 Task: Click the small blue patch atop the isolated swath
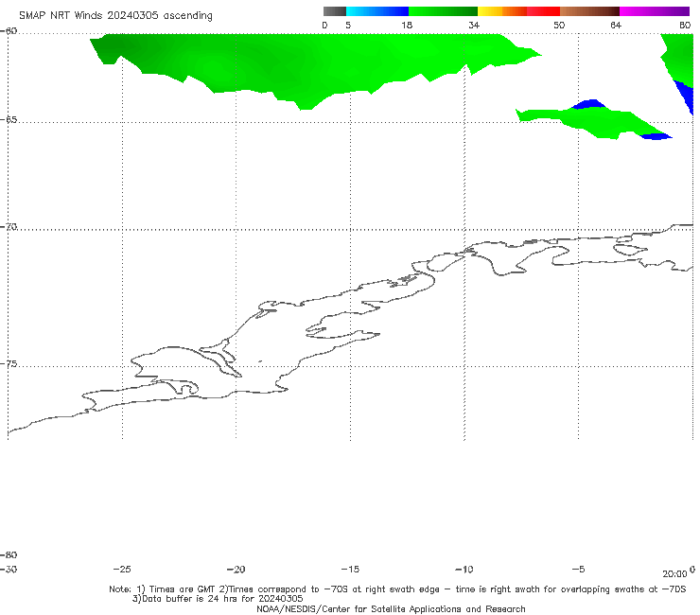pos(589,104)
